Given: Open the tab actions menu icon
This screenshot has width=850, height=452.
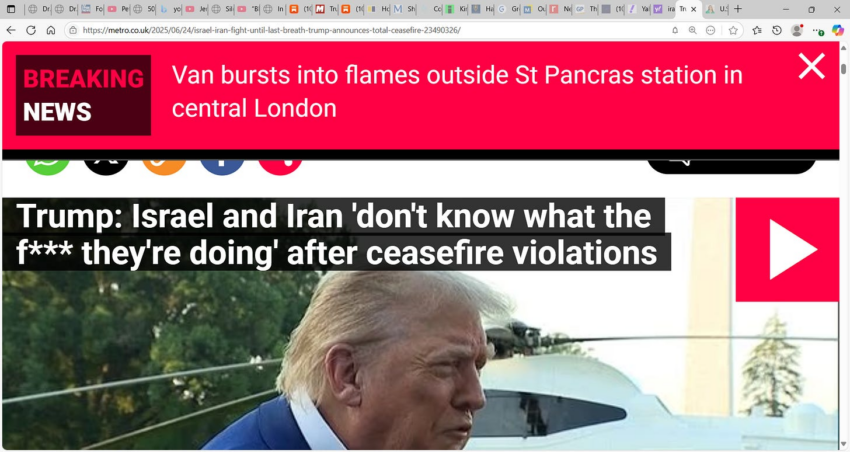Looking at the screenshot, I should (11, 9).
